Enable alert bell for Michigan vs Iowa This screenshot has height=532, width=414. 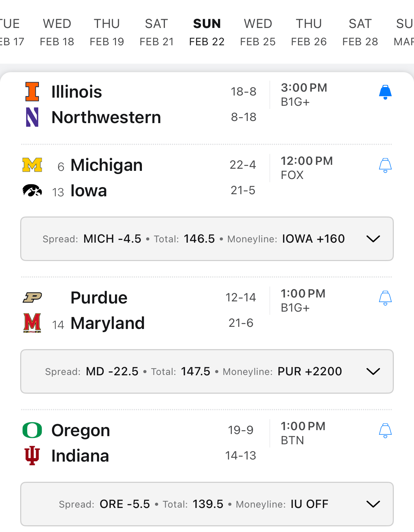click(x=385, y=165)
